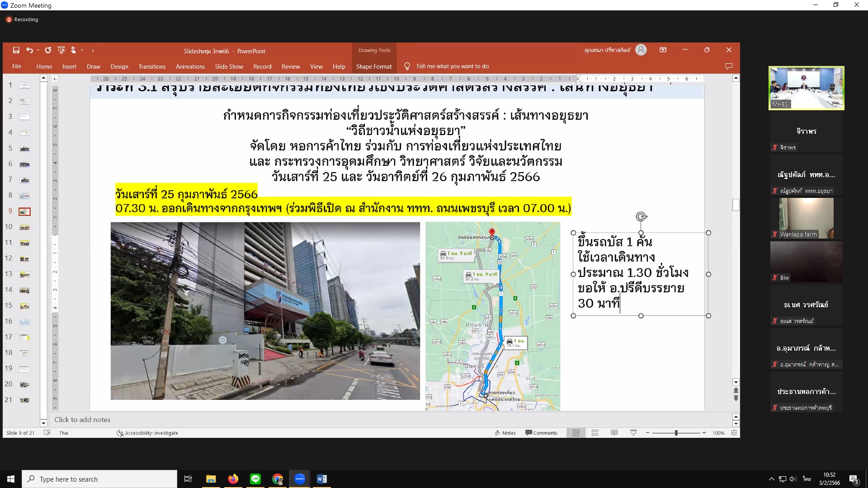Open the Windows Start menu
868x488 pixels.
coord(11,479)
